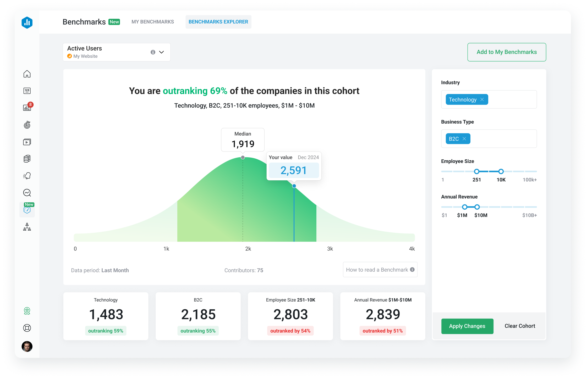Click the Databox logo icon
Image resolution: width=588 pixels, height=379 pixels.
27,23
